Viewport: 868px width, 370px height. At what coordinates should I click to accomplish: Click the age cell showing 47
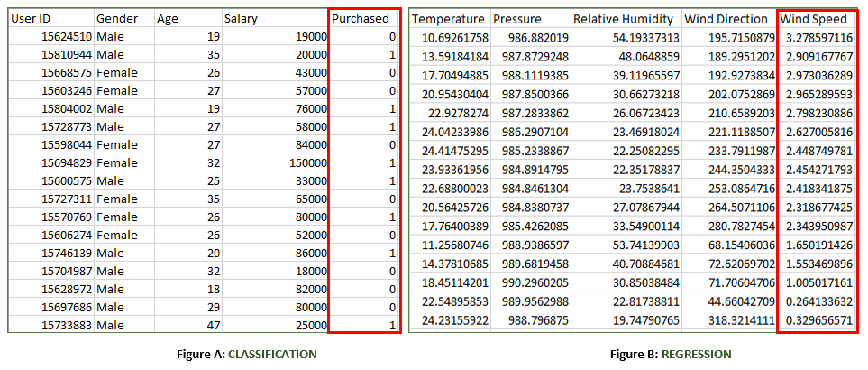point(187,325)
